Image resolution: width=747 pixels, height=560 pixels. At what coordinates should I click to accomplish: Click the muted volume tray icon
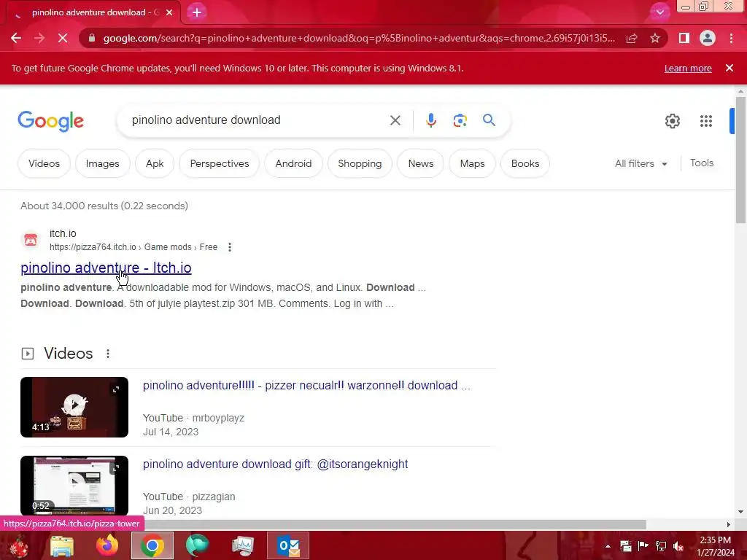click(678, 546)
